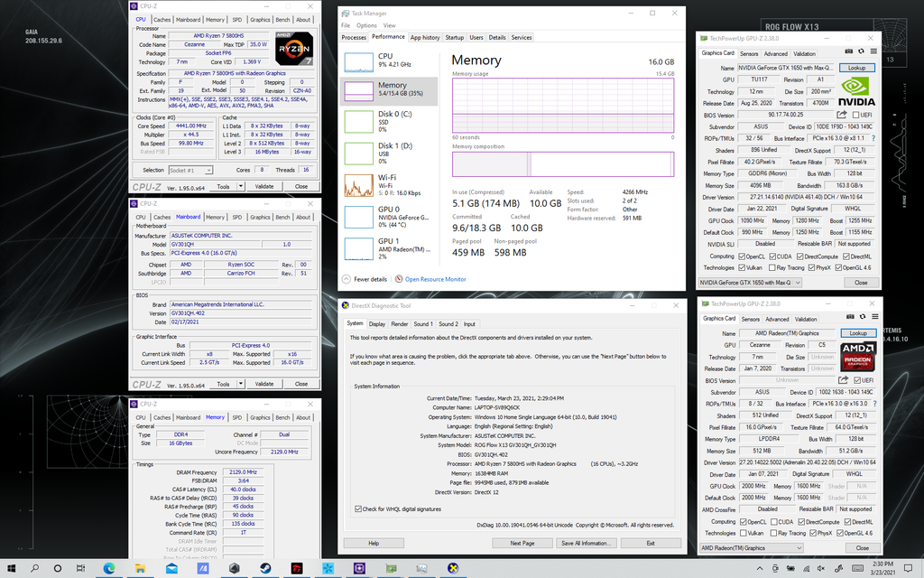The width and height of the screenshot is (924, 578).
Task: Toggle PhysX checkbox in AMD GPU-Z window
Action: (x=813, y=533)
